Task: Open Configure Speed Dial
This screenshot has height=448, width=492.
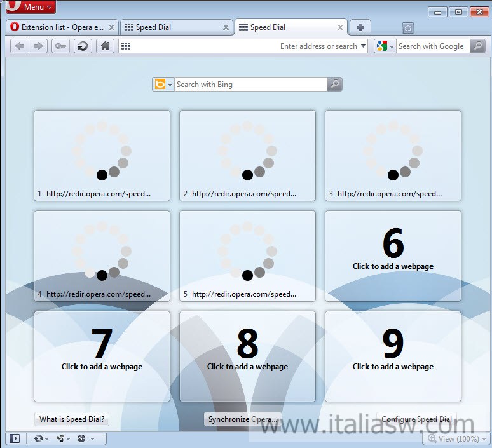Action: 416,419
